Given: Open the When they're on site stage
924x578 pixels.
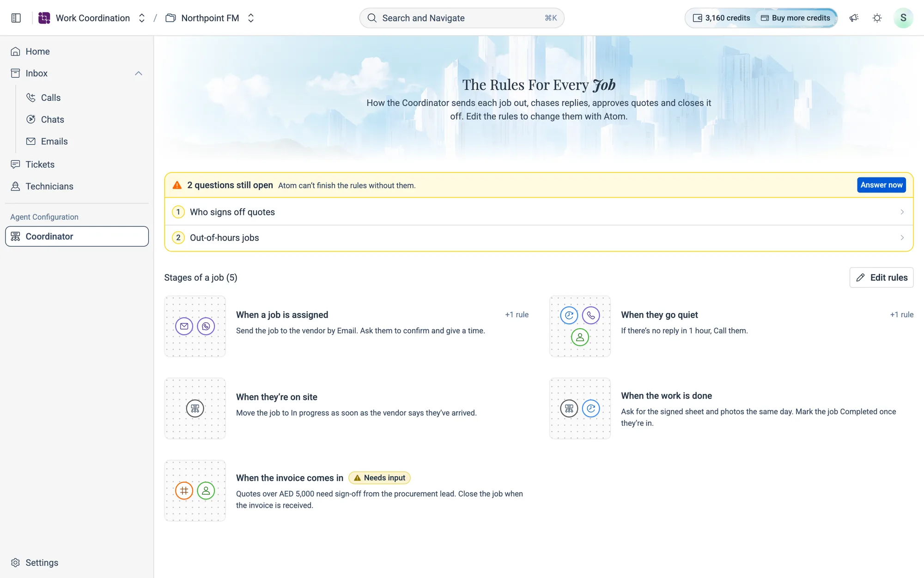Looking at the screenshot, I should tap(346, 408).
